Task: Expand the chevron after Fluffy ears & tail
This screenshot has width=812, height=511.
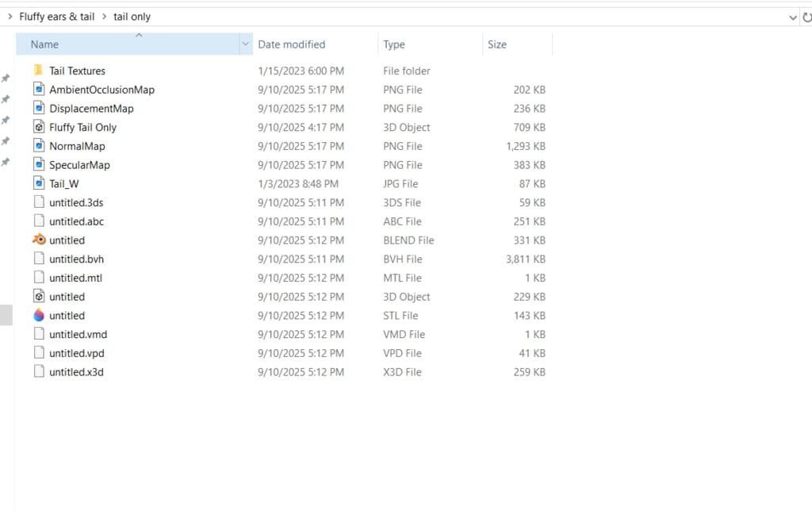Action: (x=104, y=17)
